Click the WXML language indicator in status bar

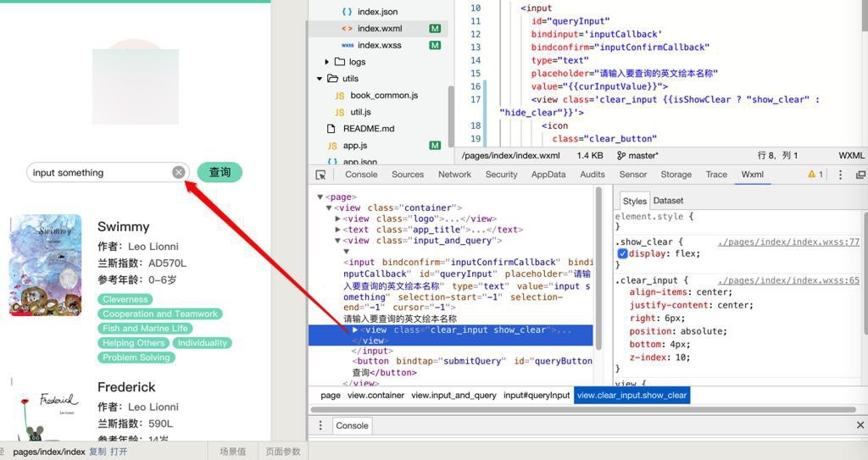[851, 156]
